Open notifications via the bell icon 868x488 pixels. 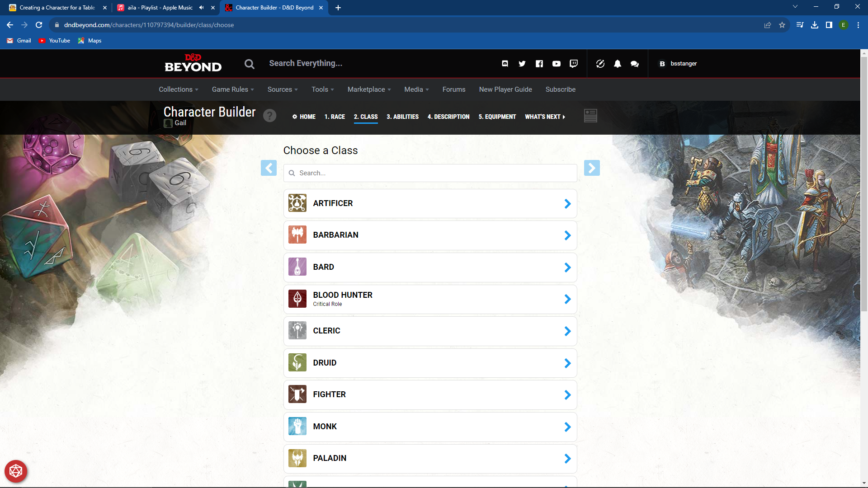click(x=617, y=64)
